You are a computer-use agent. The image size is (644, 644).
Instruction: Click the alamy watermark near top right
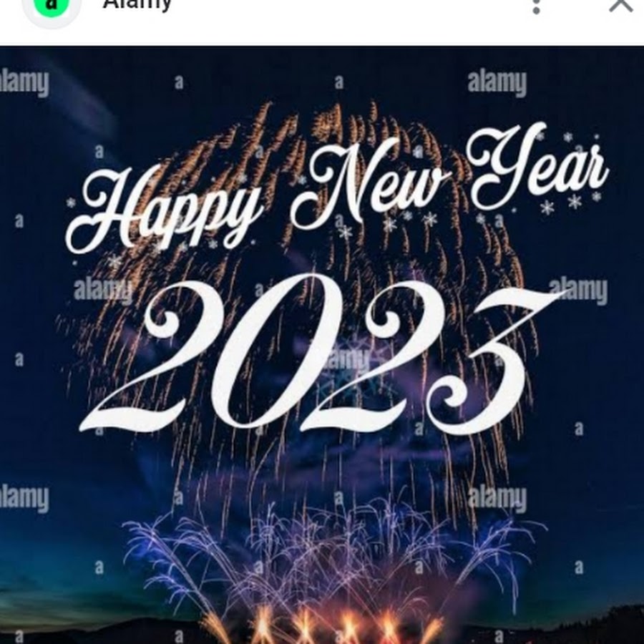(497, 84)
